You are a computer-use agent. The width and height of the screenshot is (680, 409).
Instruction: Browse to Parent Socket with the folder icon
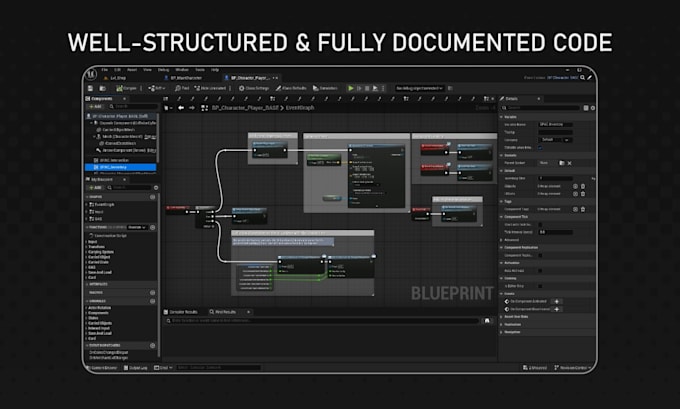click(x=562, y=163)
